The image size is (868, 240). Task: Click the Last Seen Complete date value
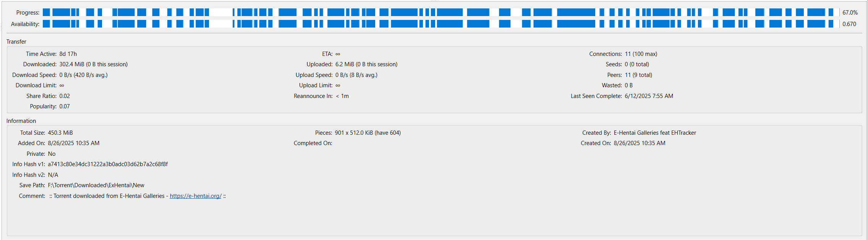pyautogui.click(x=649, y=96)
